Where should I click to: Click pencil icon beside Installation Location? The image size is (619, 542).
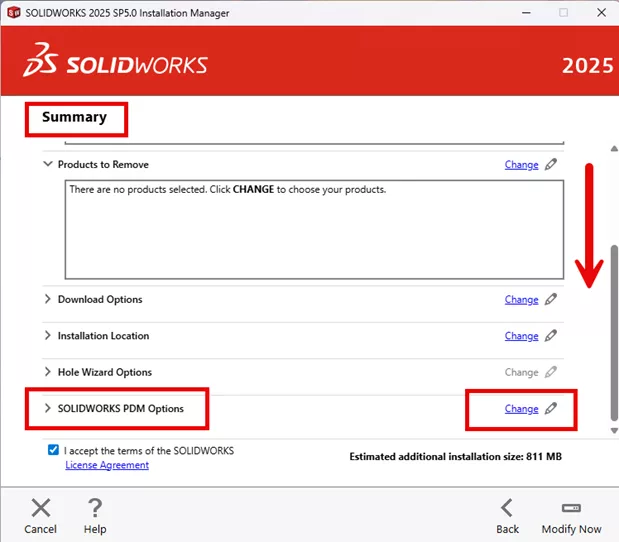pyautogui.click(x=551, y=336)
